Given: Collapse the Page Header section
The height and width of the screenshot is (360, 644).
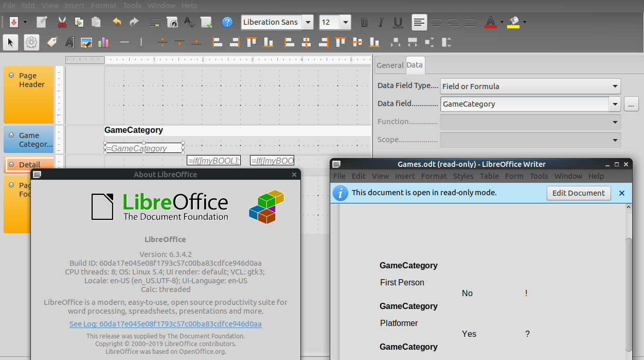Looking at the screenshot, I should pyautogui.click(x=11, y=75).
